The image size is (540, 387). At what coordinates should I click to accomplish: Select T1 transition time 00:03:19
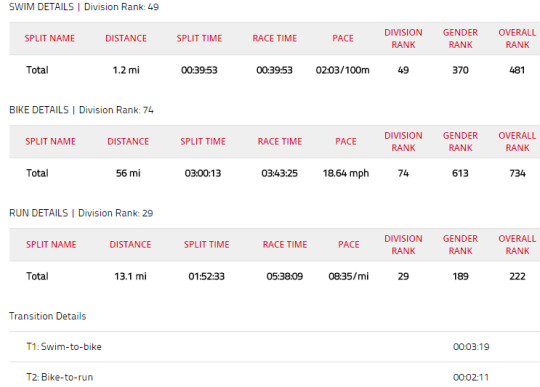tap(471, 347)
